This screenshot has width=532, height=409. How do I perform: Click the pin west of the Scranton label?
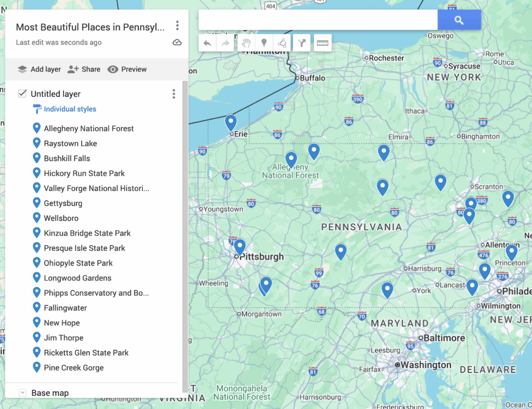[441, 182]
